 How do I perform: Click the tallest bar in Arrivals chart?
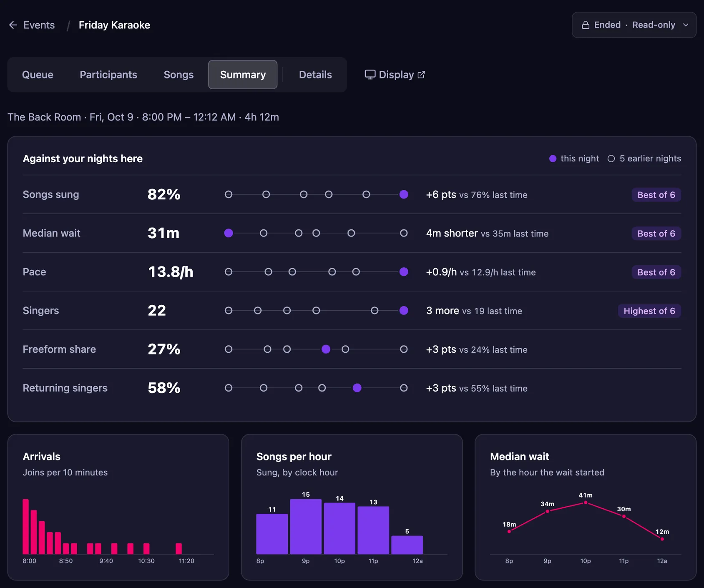pyautogui.click(x=26, y=526)
